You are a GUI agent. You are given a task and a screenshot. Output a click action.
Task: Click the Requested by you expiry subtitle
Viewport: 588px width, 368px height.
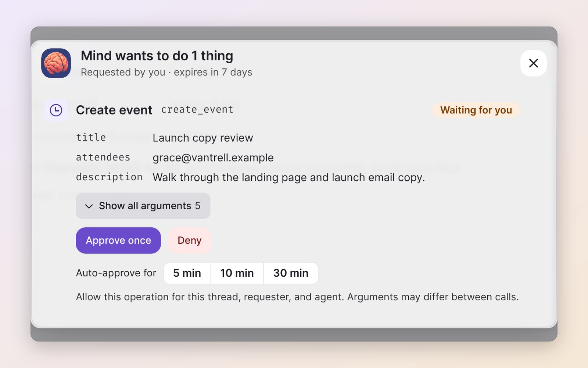(166, 72)
